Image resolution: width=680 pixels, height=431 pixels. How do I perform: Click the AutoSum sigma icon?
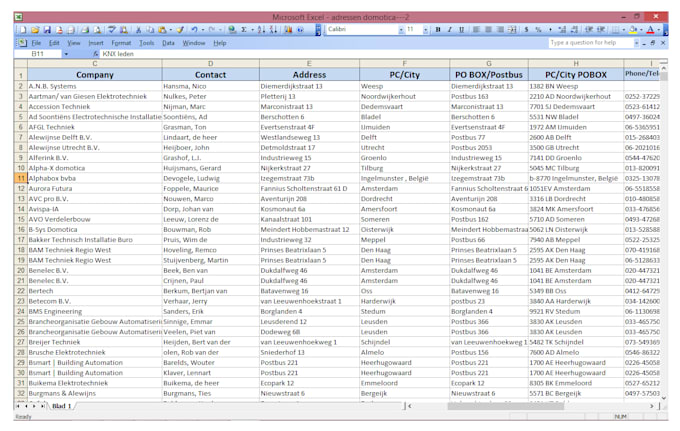[244, 30]
